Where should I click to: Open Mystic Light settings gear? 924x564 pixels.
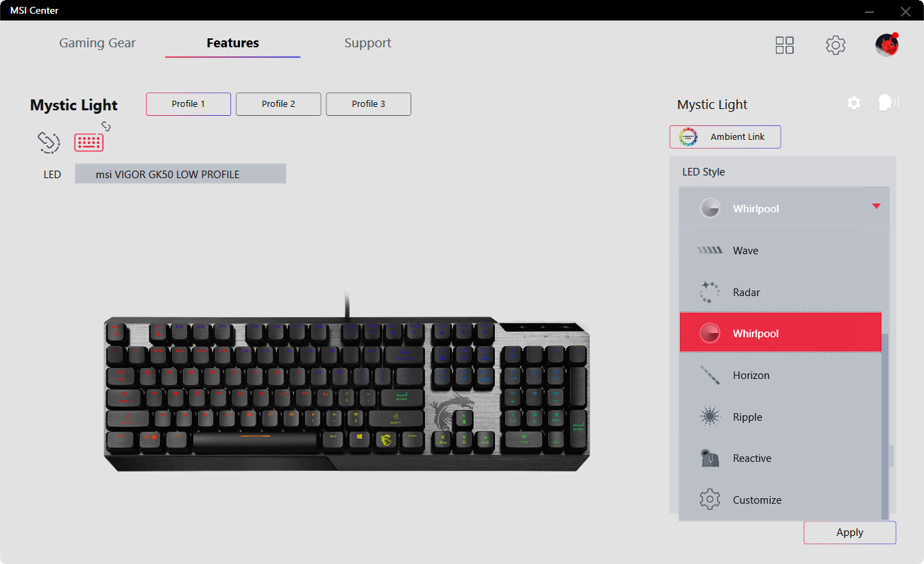(853, 103)
